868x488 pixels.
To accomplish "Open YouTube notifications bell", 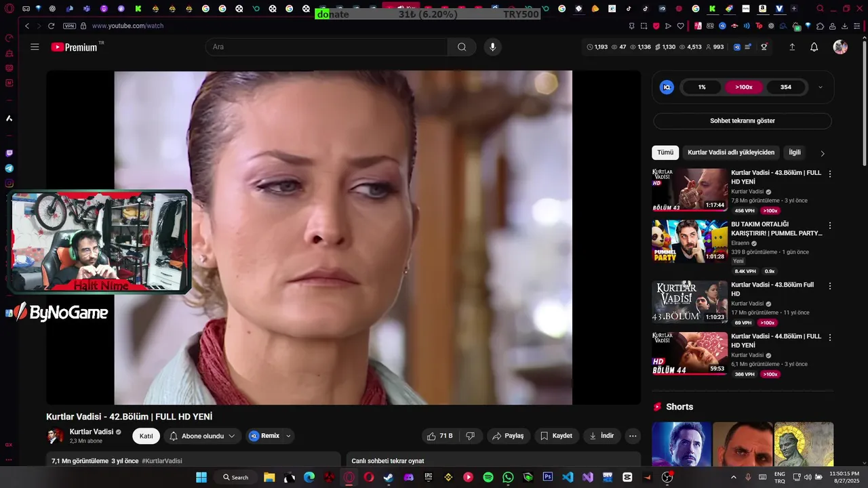I will 814,47.
